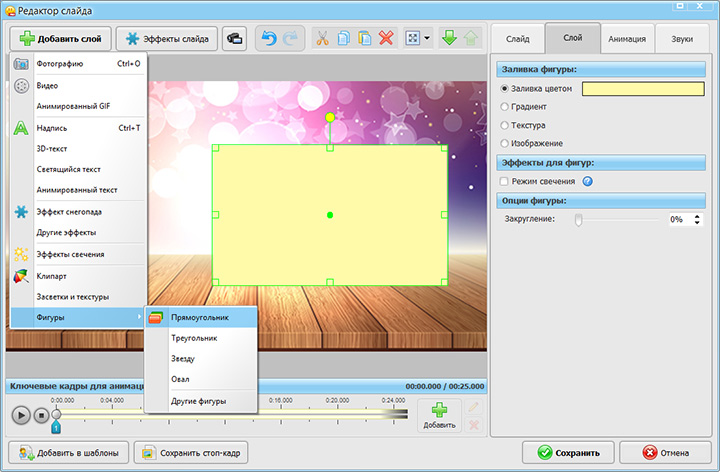Image resolution: width=720 pixels, height=472 pixels.
Task: Choose Видео from the add layer menu
Action: (78, 85)
